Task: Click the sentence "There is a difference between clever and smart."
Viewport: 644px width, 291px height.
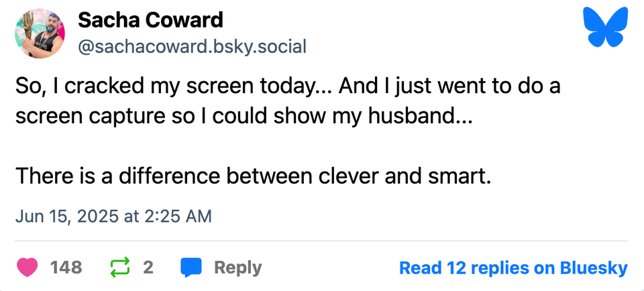Action: pos(254,177)
